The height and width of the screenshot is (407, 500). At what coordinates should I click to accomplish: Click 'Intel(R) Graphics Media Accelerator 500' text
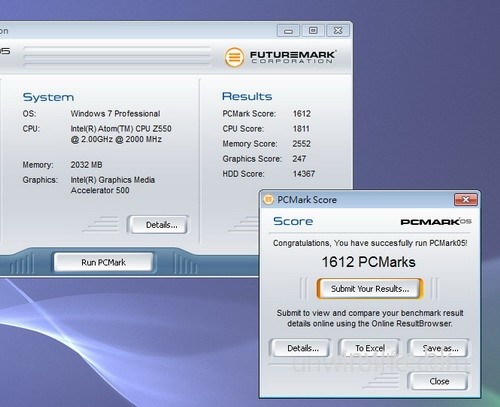112,185
